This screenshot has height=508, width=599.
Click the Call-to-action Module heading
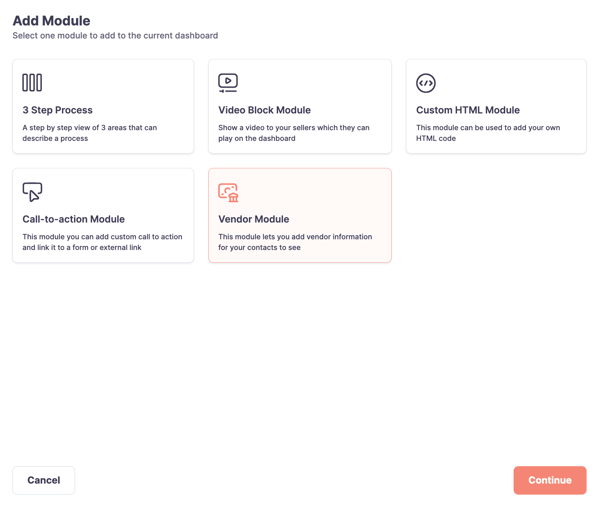[x=73, y=219]
